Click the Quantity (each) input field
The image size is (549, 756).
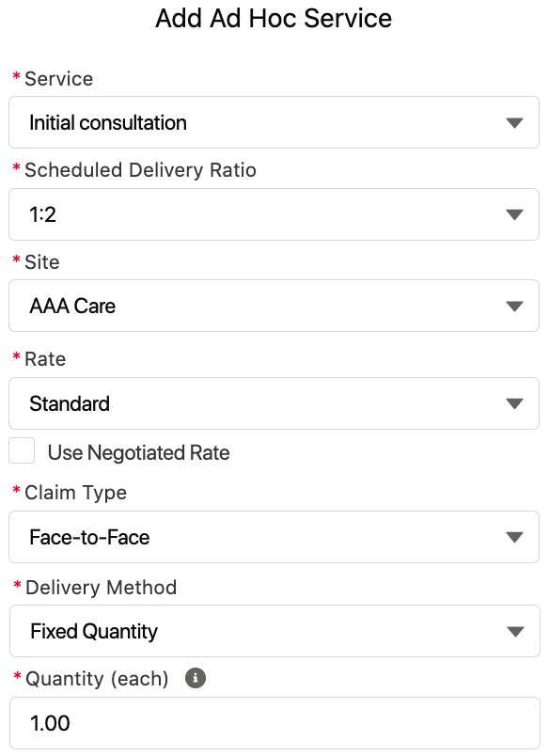[x=274, y=723]
